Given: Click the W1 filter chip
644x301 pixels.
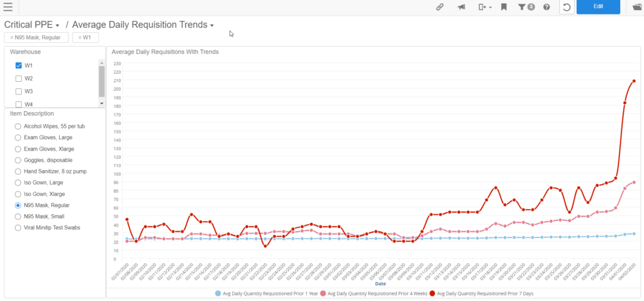Looking at the screenshot, I should pyautogui.click(x=86, y=38).
